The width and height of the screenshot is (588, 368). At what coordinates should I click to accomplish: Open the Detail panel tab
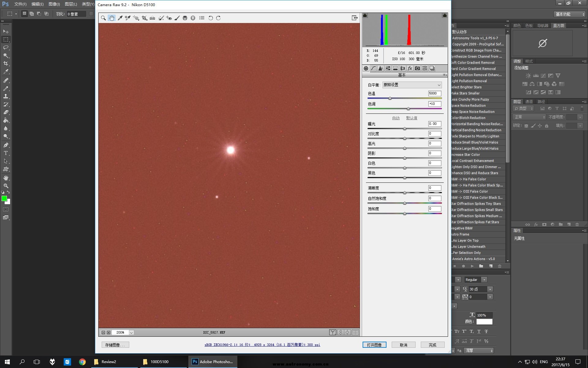coord(381,68)
